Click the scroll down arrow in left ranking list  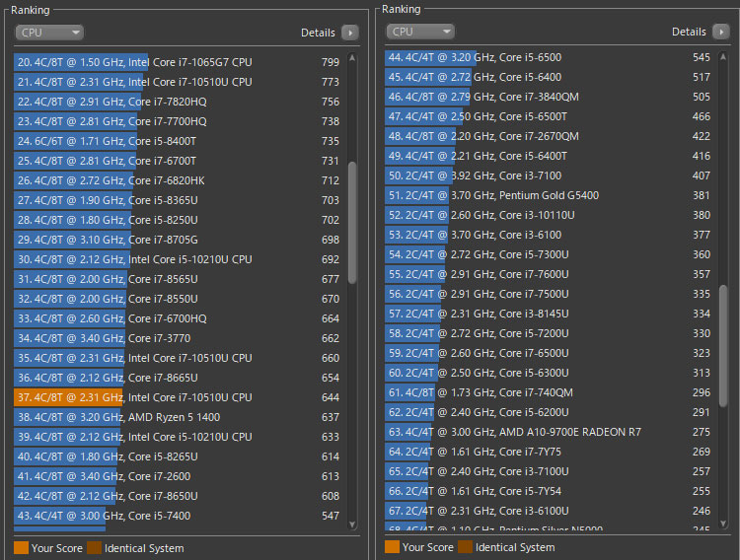(x=352, y=525)
